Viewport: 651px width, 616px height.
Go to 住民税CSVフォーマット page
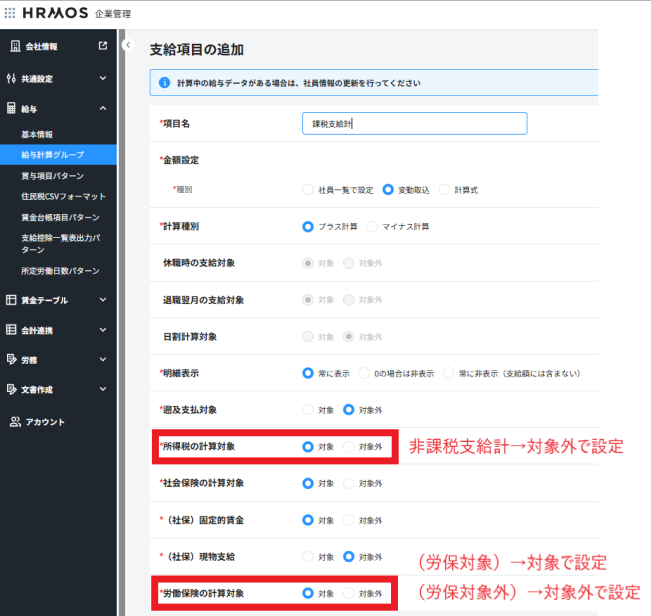pyautogui.click(x=63, y=196)
